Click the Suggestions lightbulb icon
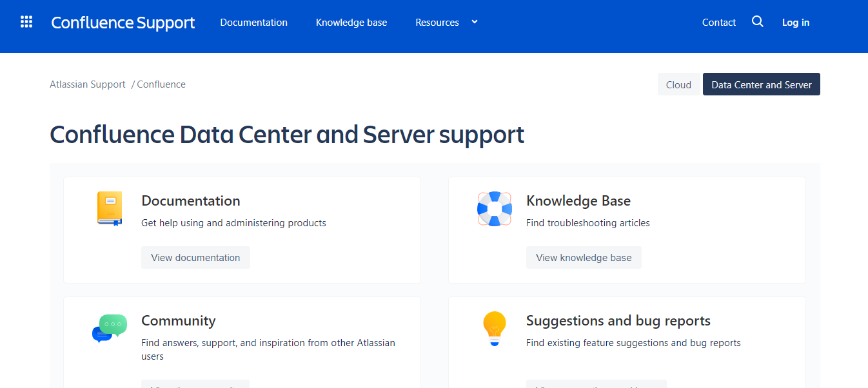 pos(495,329)
